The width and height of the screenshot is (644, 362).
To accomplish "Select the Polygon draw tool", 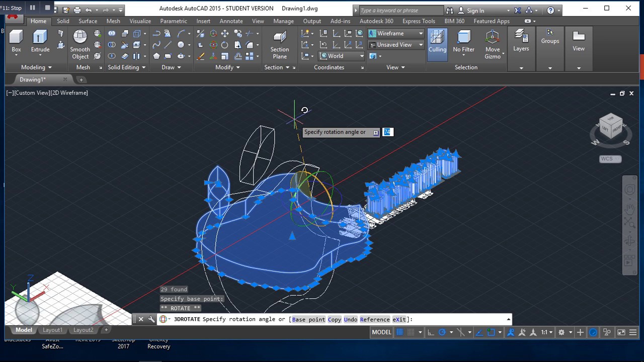I will [x=156, y=56].
